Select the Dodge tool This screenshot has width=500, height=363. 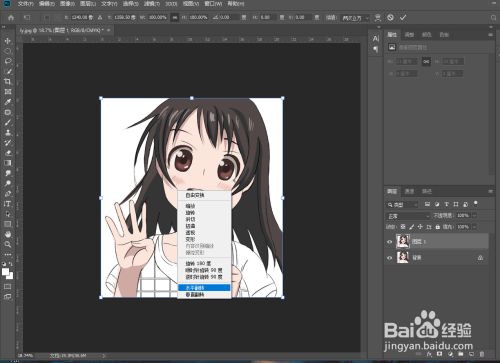click(x=8, y=183)
